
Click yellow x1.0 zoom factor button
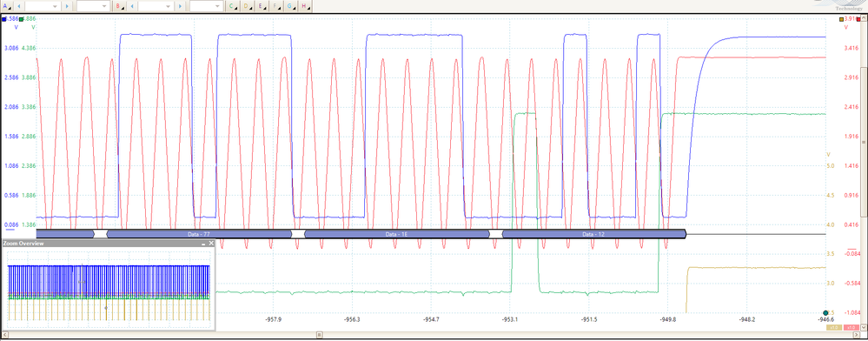(835, 327)
